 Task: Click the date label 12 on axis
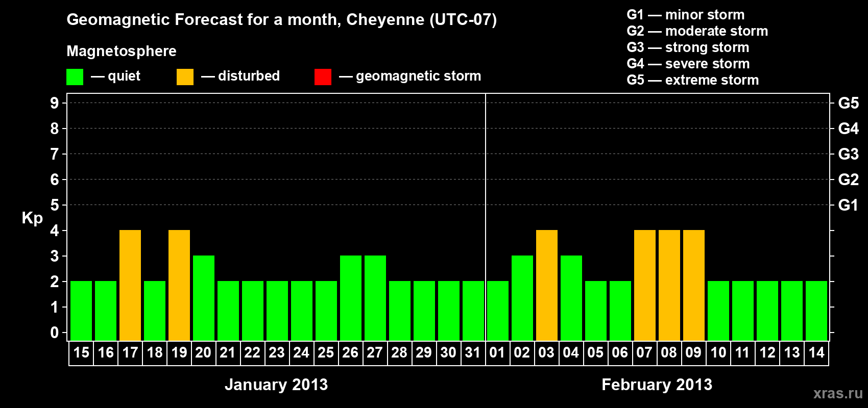pyautogui.click(x=767, y=353)
